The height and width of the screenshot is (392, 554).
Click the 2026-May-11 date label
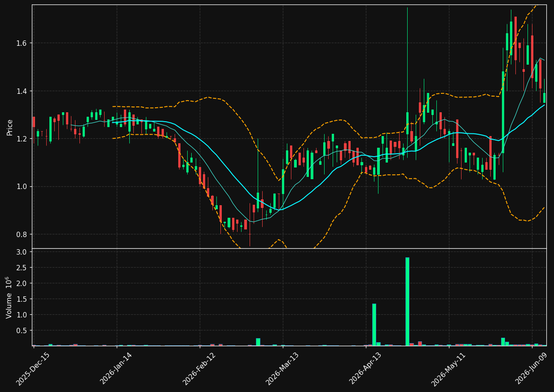click(x=448, y=369)
